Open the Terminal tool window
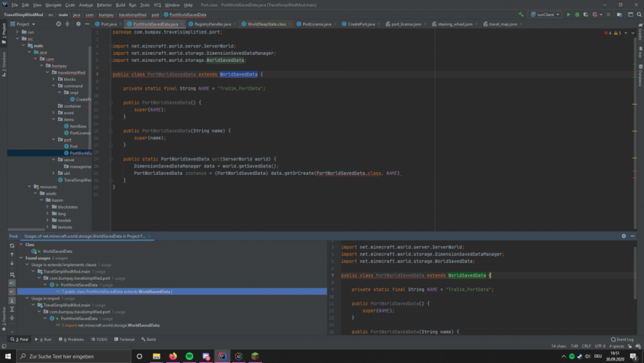The width and height of the screenshot is (644, 363). pyautogui.click(x=124, y=339)
